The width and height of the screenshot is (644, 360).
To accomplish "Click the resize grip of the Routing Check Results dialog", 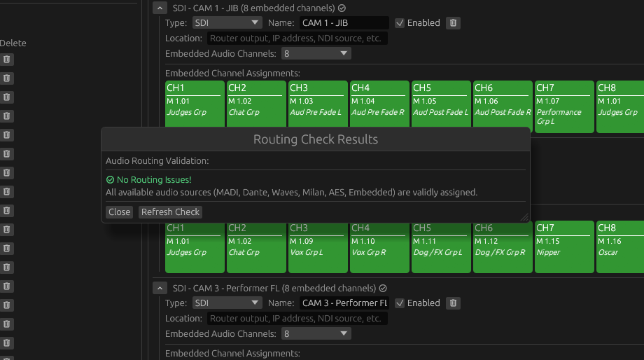I will (x=524, y=218).
